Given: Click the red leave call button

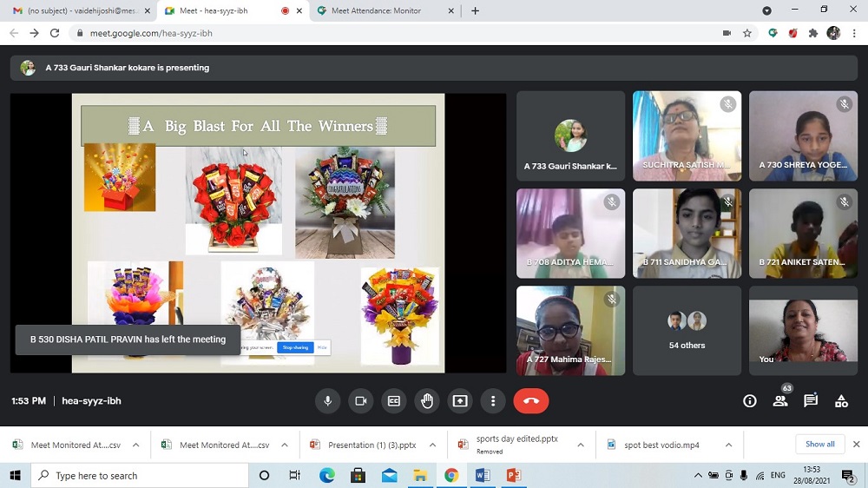Looking at the screenshot, I should tap(531, 401).
